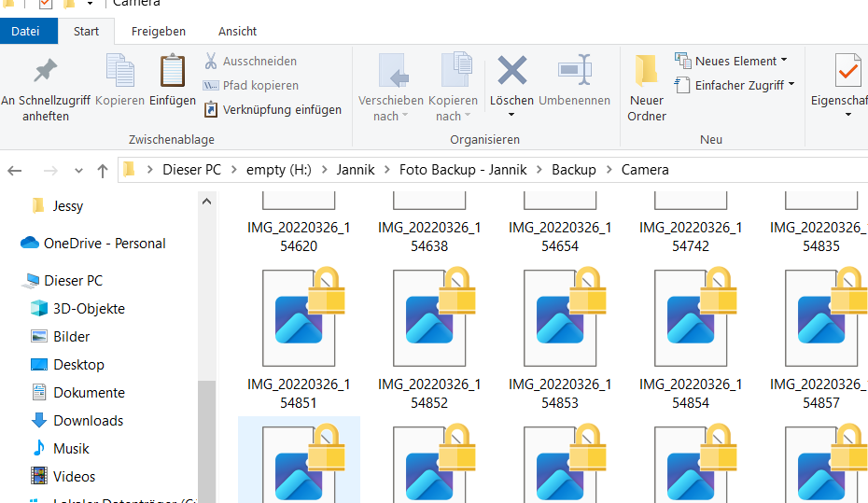
Task: Open recent locations dropdown arrow
Action: 78,171
